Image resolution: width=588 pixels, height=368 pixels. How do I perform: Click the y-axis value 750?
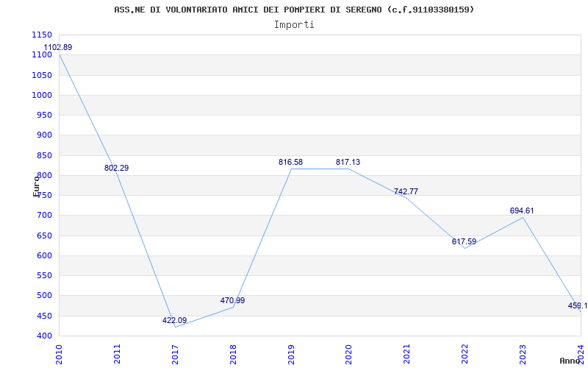tap(45, 195)
